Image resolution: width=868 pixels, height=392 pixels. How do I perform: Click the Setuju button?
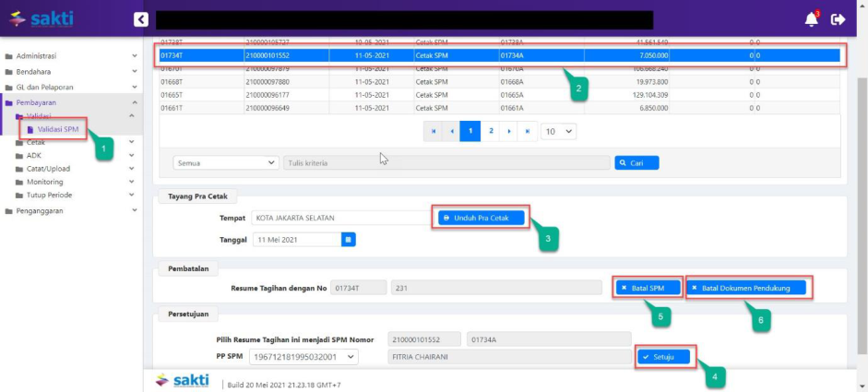663,356
